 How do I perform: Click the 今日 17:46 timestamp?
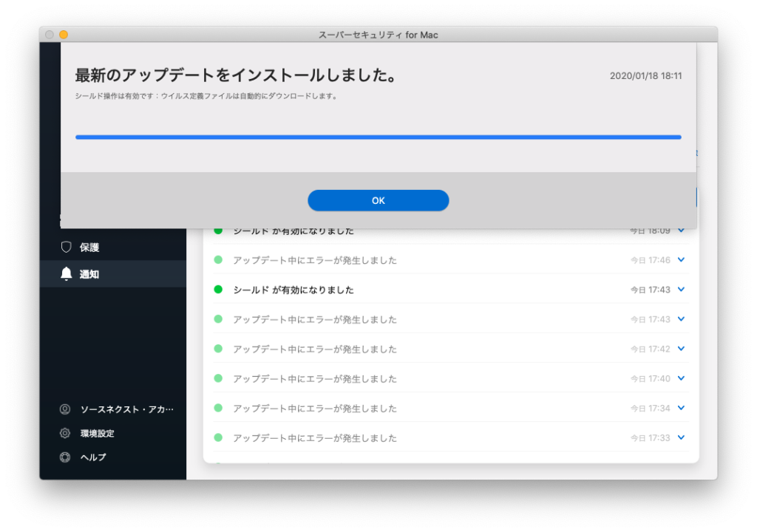coord(651,260)
